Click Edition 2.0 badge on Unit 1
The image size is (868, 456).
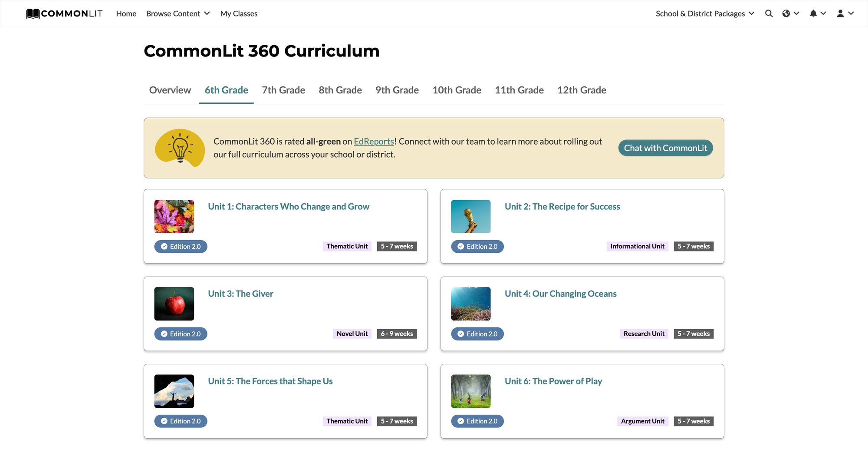181,246
